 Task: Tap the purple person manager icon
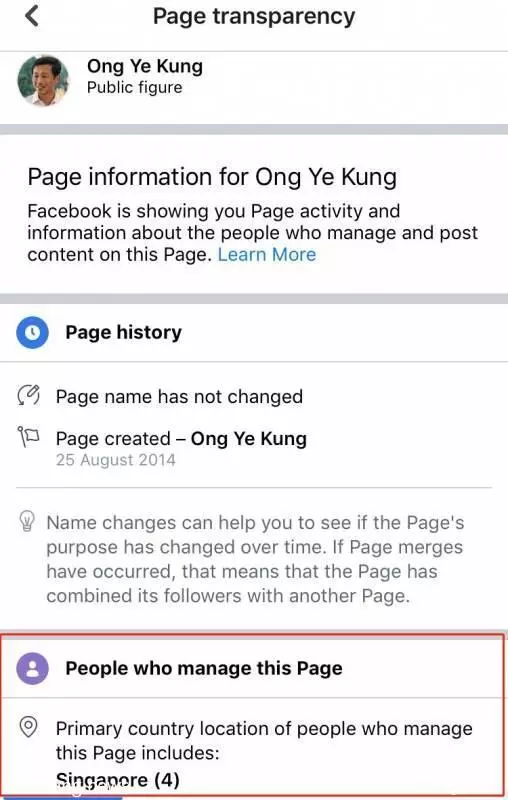(32, 668)
